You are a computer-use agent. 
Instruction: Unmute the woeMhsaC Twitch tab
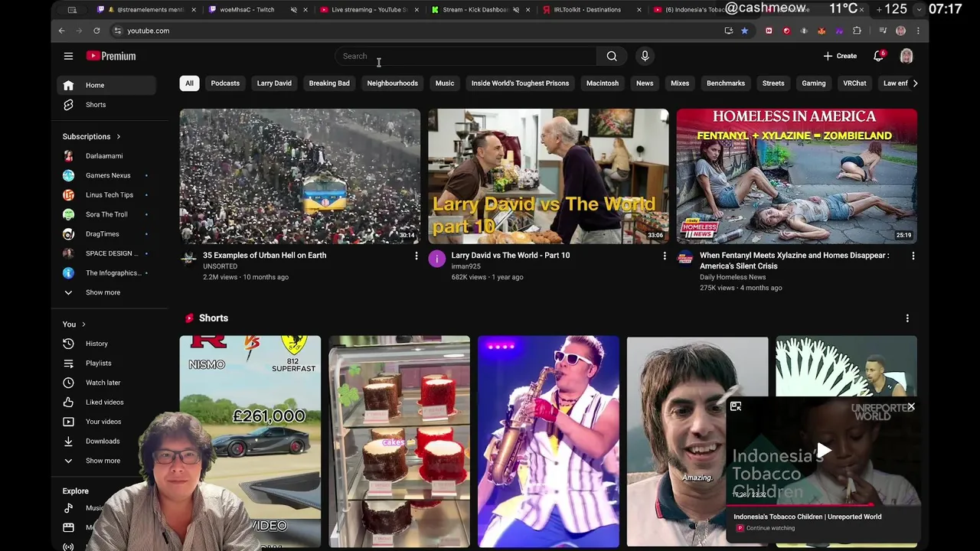coord(294,10)
